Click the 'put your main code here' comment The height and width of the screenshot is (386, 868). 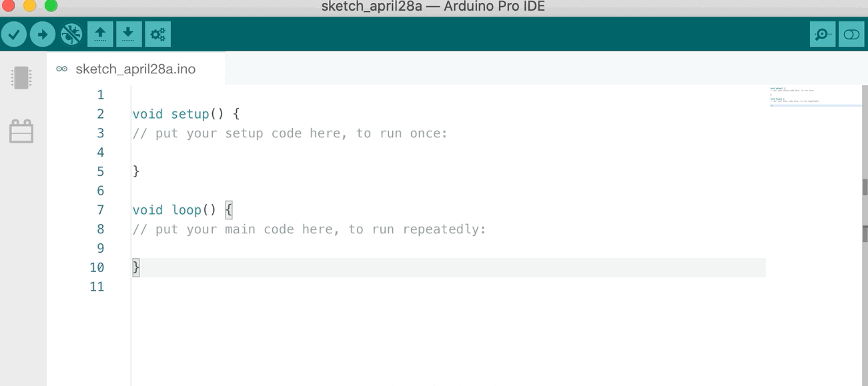(310, 229)
